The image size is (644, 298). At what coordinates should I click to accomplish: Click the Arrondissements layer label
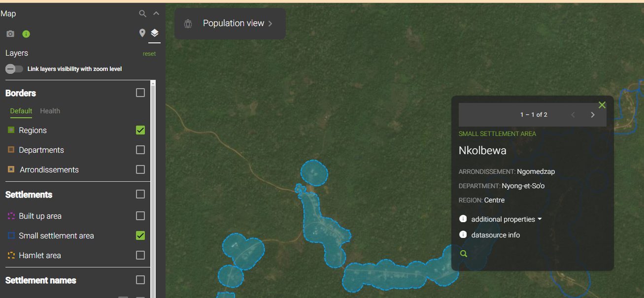coord(49,169)
